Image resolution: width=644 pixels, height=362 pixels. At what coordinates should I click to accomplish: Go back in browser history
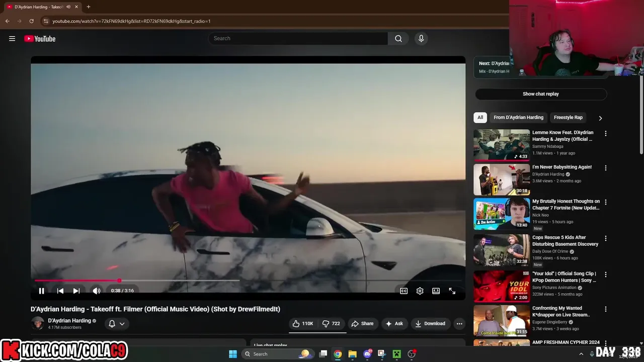click(x=8, y=21)
